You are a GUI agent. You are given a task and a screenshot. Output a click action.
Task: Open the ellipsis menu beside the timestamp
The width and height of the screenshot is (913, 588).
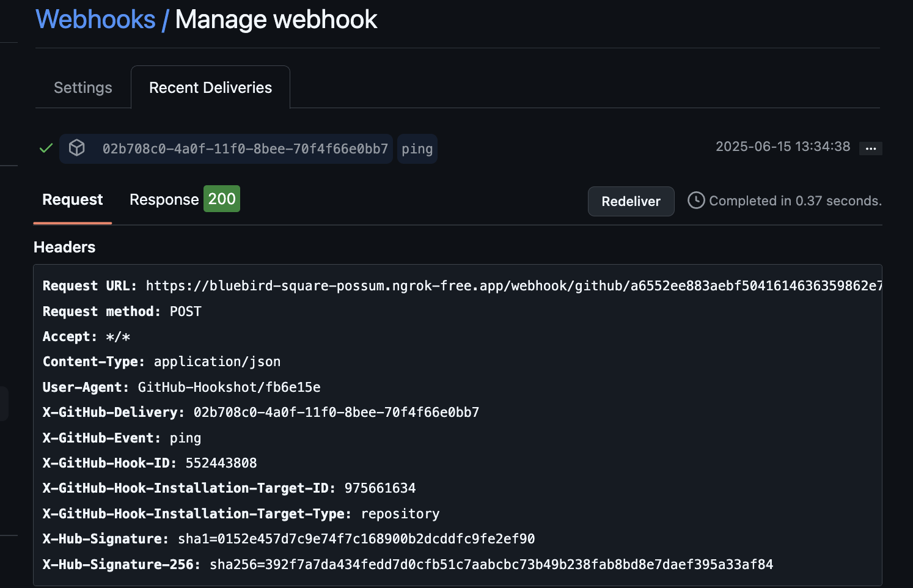(x=870, y=149)
